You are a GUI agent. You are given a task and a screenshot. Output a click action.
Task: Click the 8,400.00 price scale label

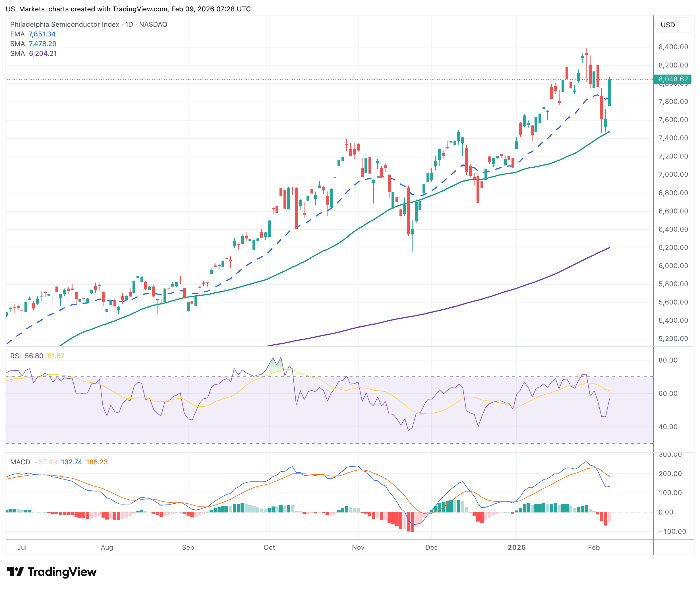(x=673, y=47)
